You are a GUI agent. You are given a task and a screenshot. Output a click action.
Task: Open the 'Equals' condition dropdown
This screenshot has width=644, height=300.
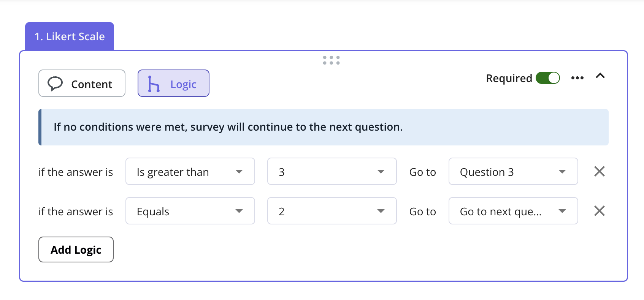point(190,211)
